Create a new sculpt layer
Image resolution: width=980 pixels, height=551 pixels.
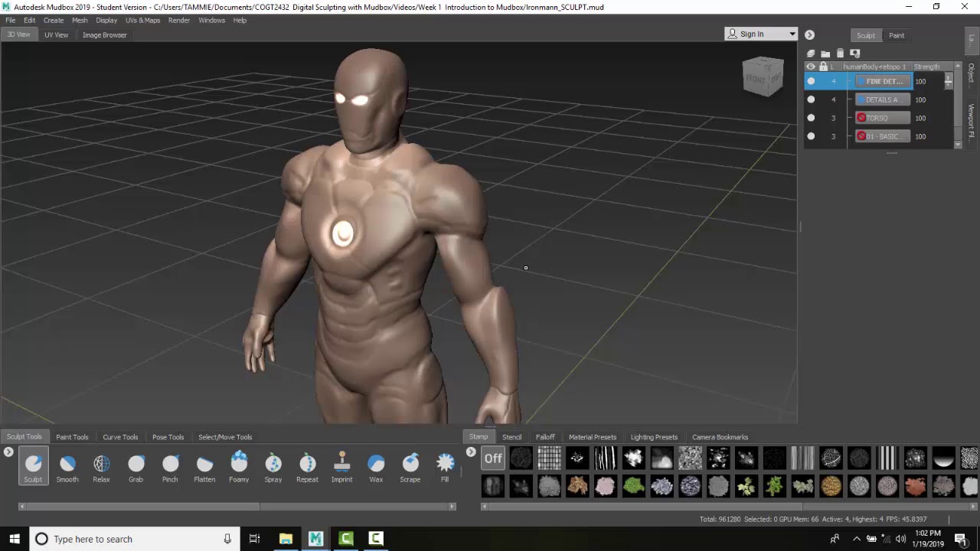[x=811, y=54]
